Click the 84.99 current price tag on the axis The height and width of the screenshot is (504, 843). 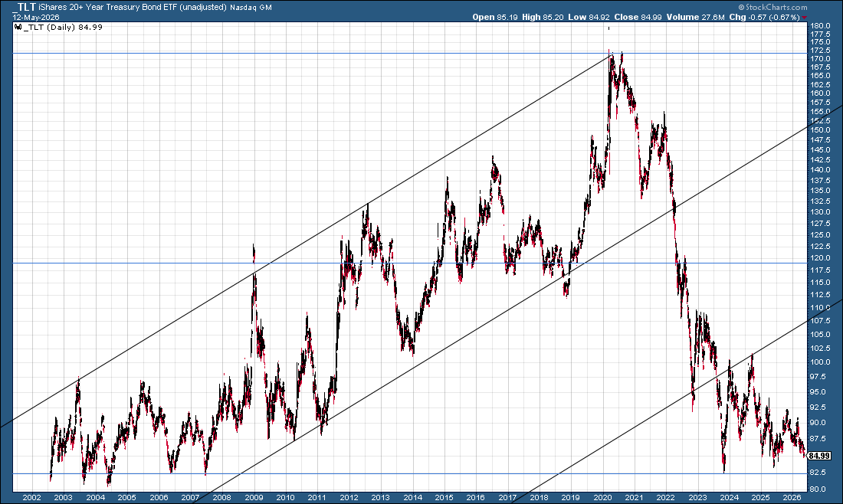pyautogui.click(x=819, y=456)
